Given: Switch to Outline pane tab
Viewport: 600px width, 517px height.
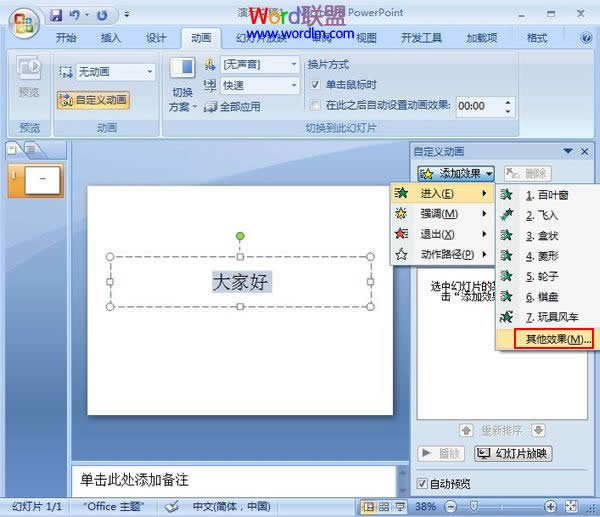Looking at the screenshot, I should (x=33, y=149).
